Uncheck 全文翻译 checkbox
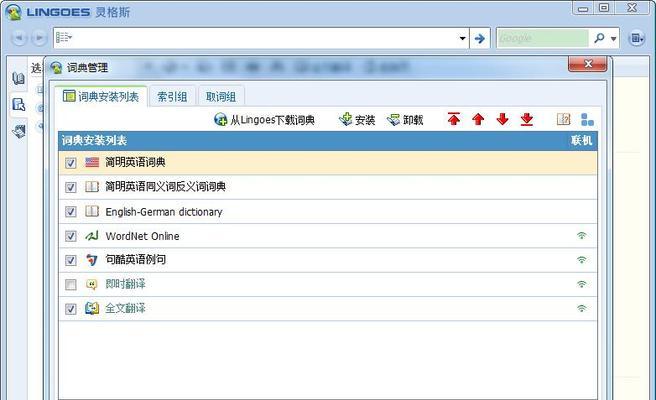656x400 pixels. (71, 309)
